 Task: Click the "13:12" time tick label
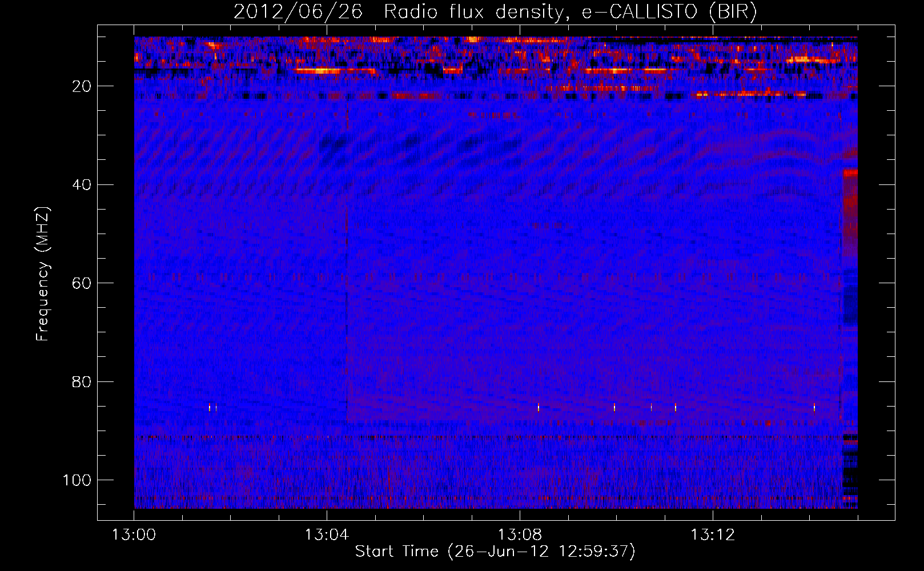pyautogui.click(x=713, y=535)
